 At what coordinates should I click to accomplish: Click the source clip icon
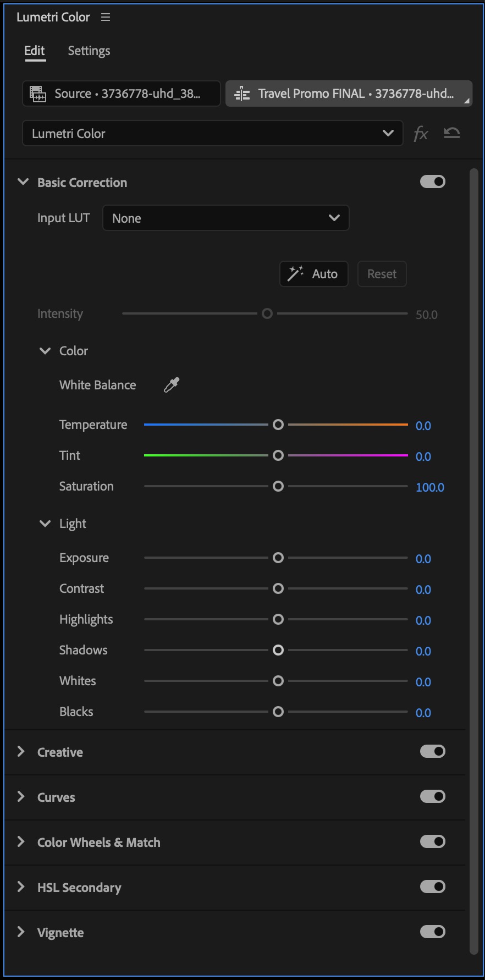[38, 93]
